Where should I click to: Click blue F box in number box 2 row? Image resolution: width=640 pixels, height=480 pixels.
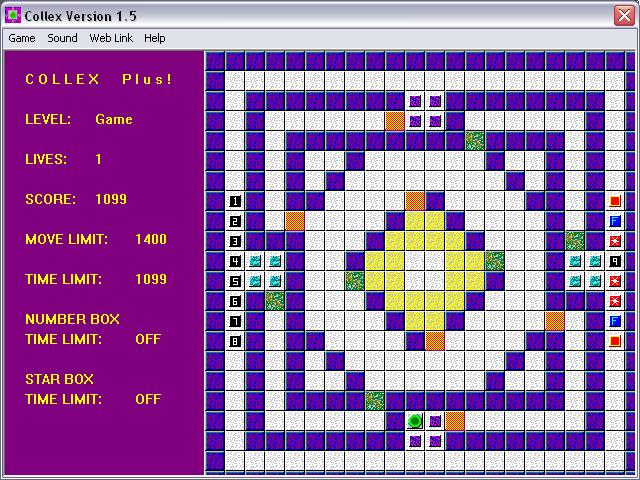click(615, 221)
